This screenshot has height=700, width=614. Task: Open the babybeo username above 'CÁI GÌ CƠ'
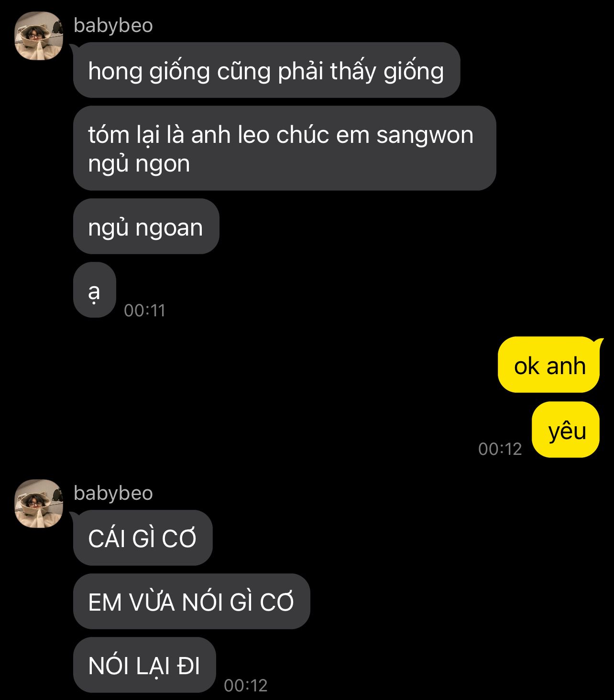pos(113,493)
